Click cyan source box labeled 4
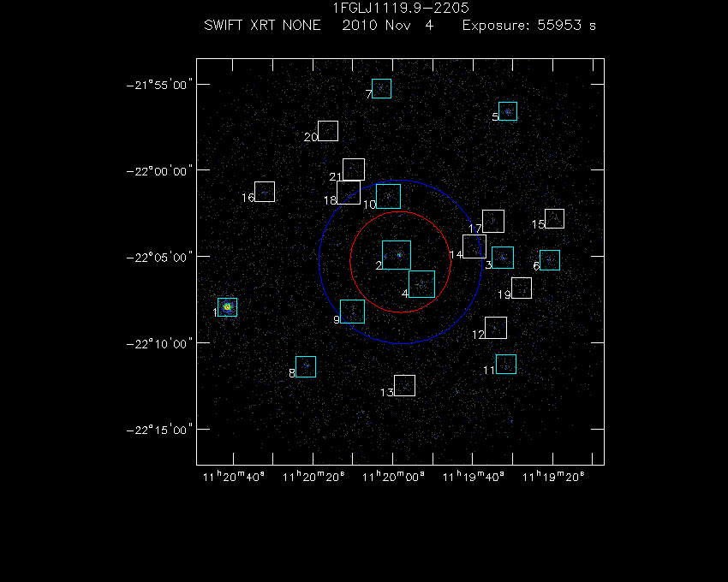 (x=421, y=284)
